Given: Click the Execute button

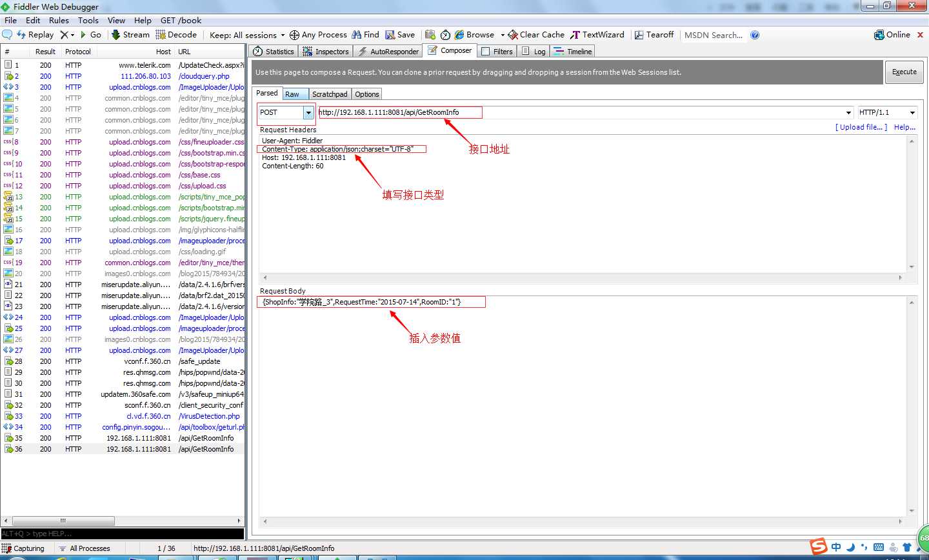Looking at the screenshot, I should click(904, 72).
